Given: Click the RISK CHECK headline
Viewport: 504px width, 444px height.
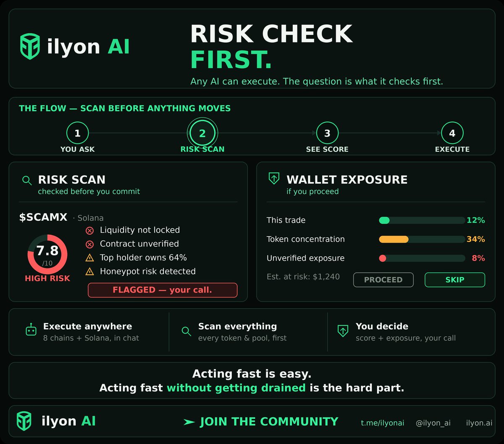Looking at the screenshot, I should pos(272,34).
